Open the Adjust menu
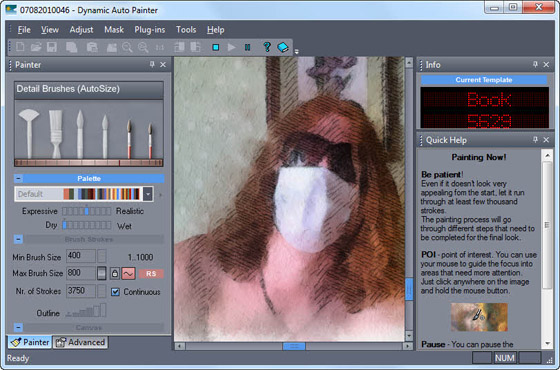Viewport: 560px width, 370px height. [81, 30]
